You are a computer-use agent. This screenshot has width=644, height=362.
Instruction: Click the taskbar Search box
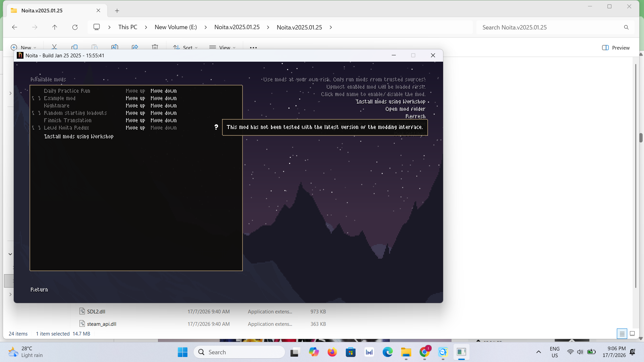pyautogui.click(x=239, y=352)
